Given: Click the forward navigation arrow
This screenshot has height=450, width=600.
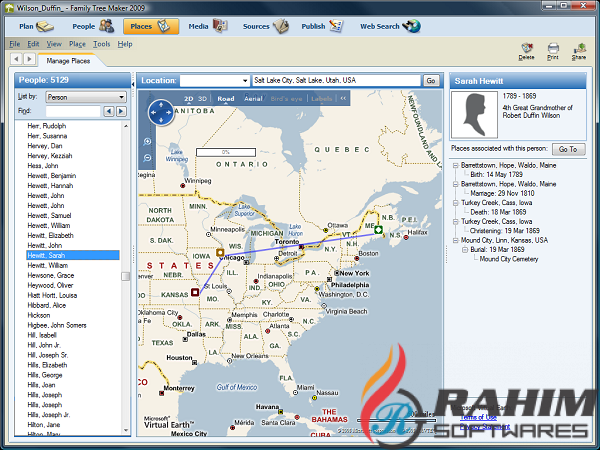Looking at the screenshot, I should (x=29, y=59).
